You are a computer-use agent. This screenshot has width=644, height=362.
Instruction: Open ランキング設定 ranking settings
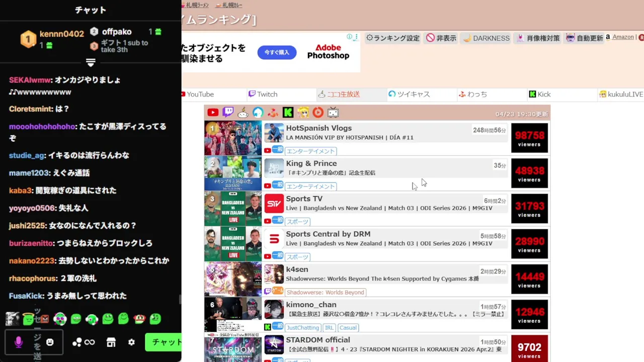point(393,38)
